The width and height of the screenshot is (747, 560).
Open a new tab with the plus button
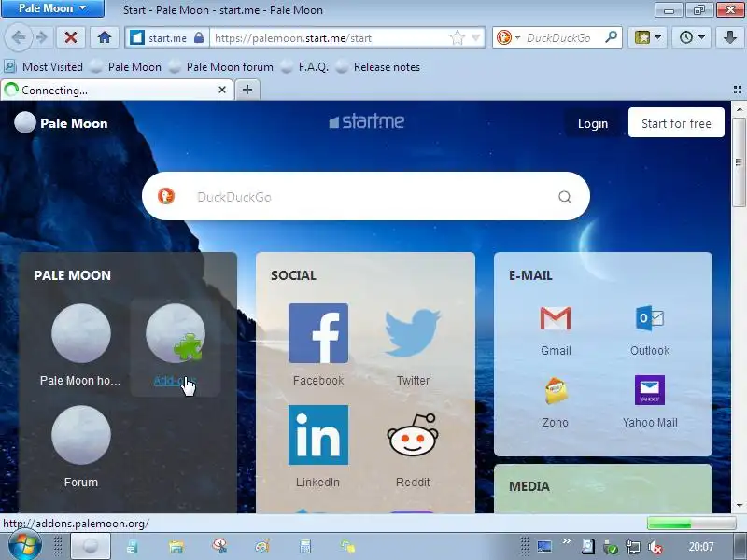coord(247,90)
